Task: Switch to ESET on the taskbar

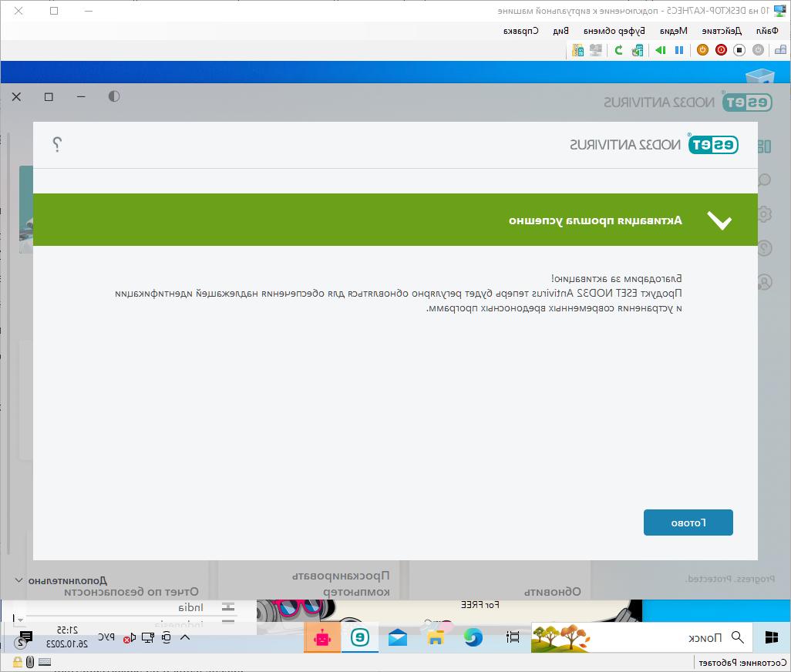Action: (x=360, y=637)
